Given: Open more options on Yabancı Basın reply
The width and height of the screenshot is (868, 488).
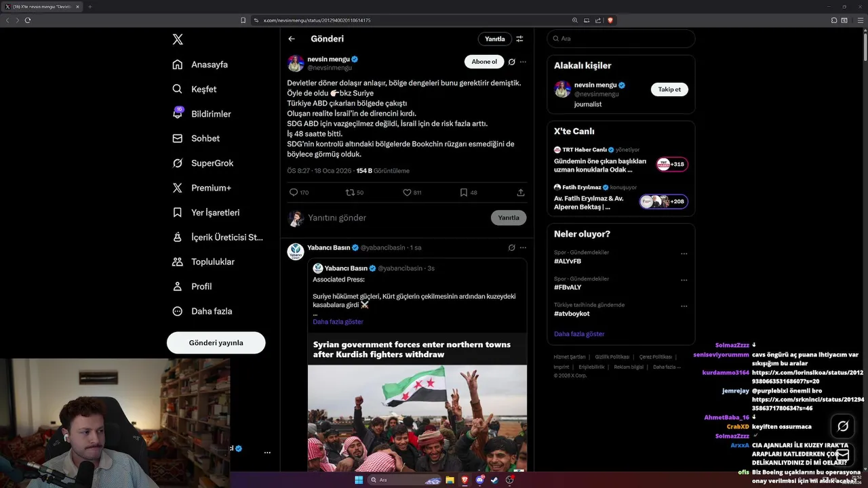Looking at the screenshot, I should tap(523, 247).
